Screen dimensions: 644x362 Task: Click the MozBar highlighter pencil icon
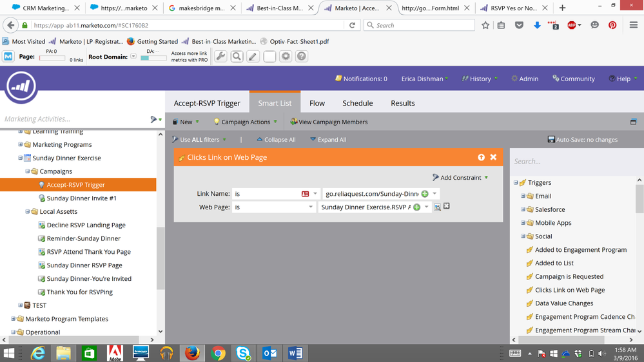(253, 56)
